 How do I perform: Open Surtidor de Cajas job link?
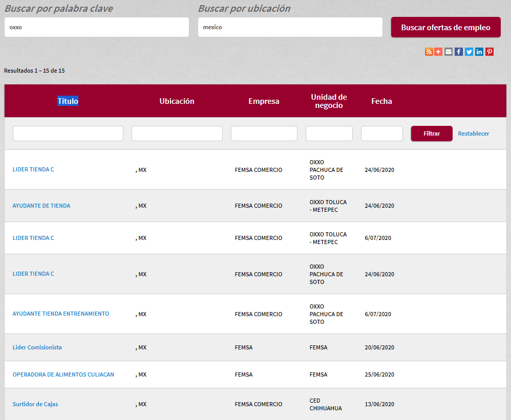35,404
